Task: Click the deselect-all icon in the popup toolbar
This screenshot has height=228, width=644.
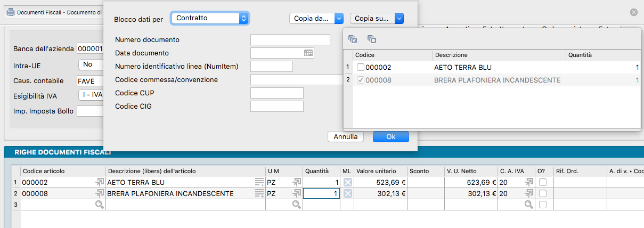Action: [372, 39]
